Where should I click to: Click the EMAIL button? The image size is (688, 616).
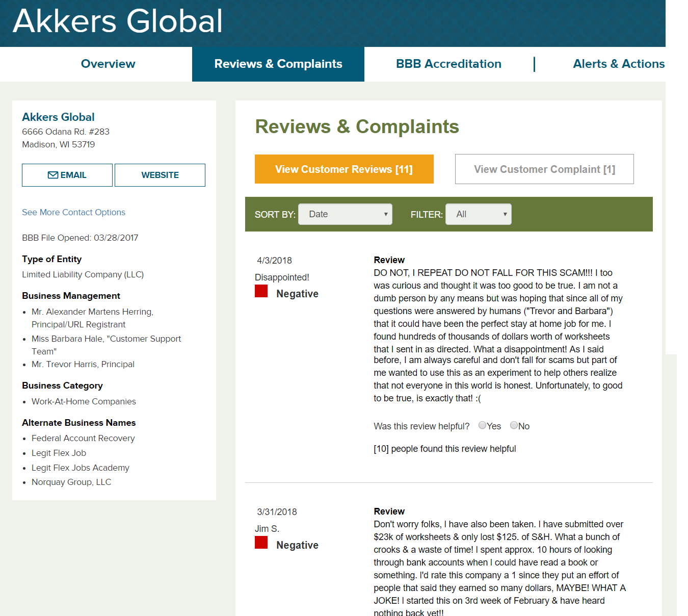67,175
